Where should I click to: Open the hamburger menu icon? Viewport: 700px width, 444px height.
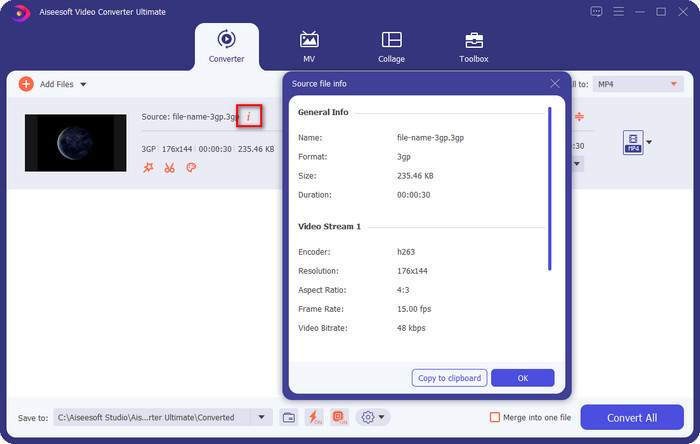pyautogui.click(x=618, y=11)
